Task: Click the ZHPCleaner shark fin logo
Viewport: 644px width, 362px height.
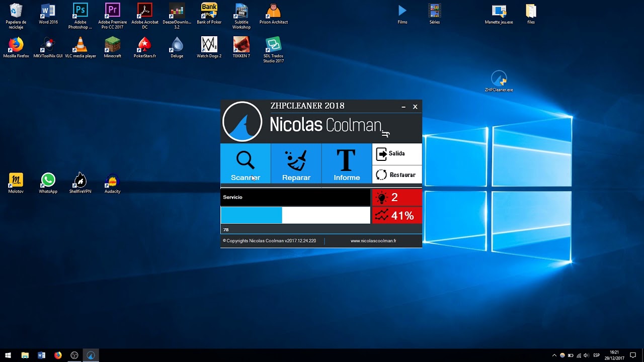Action: pos(242,122)
